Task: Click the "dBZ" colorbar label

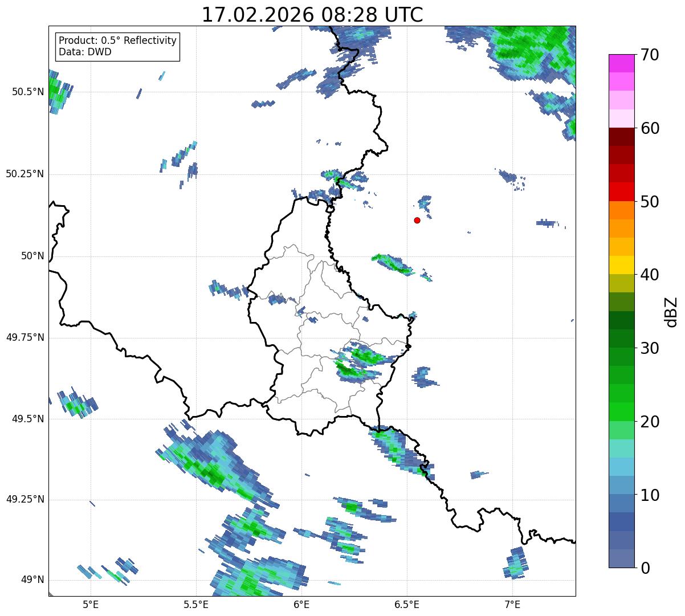Action: pyautogui.click(x=671, y=312)
